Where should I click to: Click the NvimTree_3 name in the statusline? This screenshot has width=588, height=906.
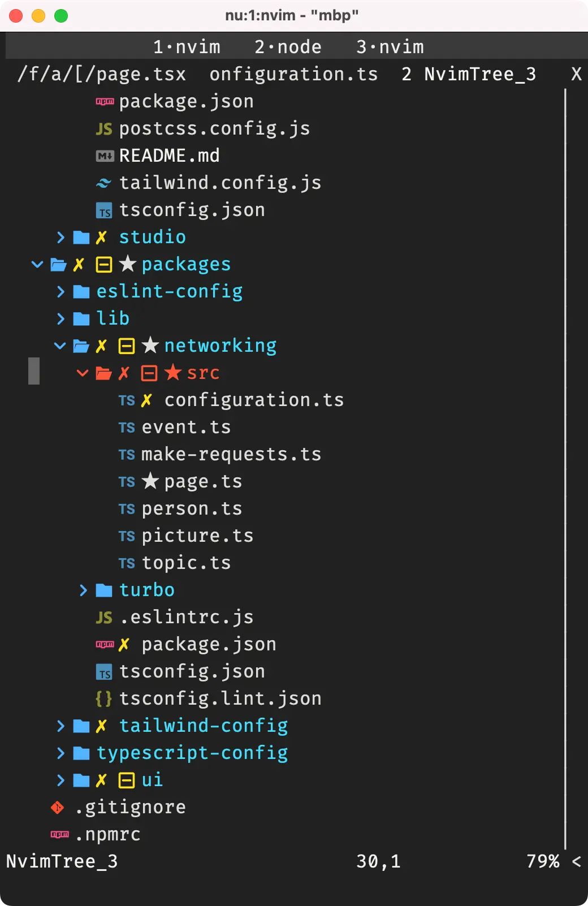[62, 861]
